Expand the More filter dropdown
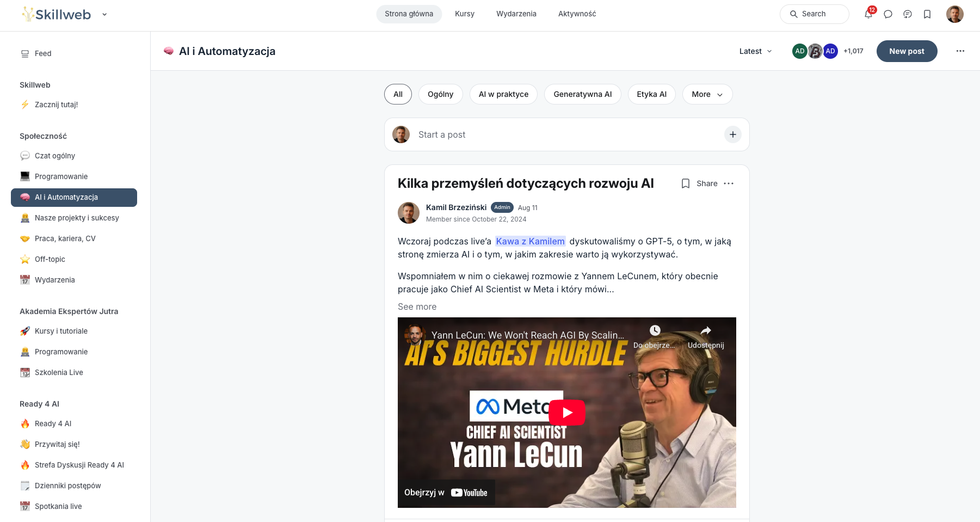The height and width of the screenshot is (522, 980). click(707, 94)
